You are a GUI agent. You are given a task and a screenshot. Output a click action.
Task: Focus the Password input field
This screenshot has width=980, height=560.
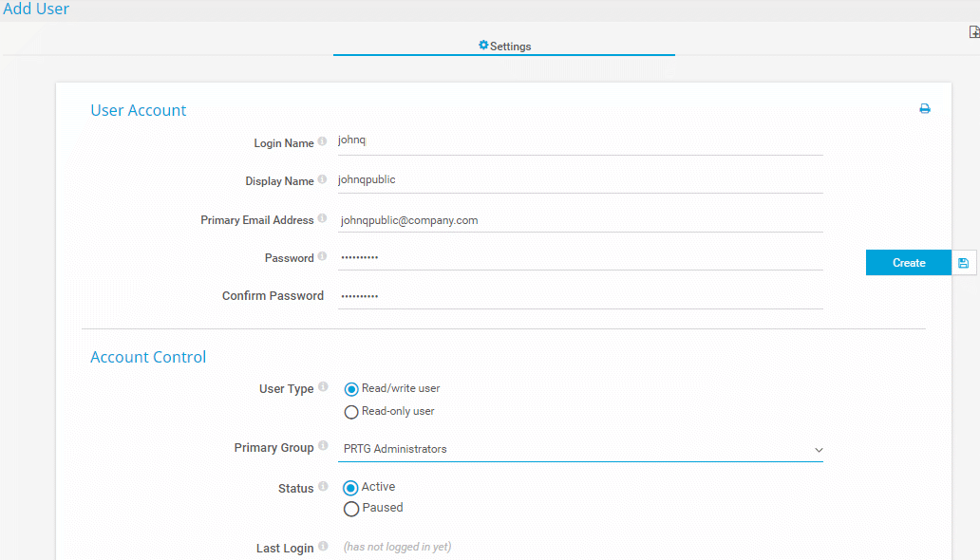580,257
